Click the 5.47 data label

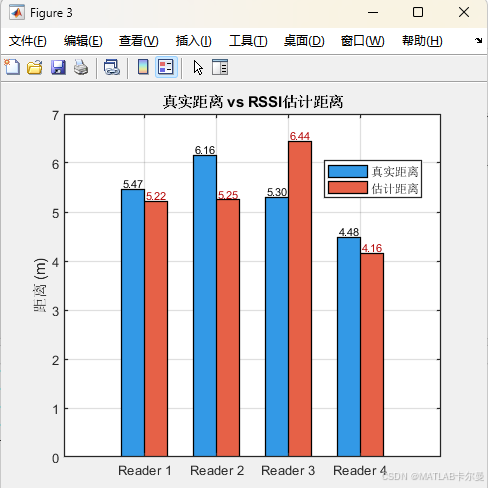point(133,184)
